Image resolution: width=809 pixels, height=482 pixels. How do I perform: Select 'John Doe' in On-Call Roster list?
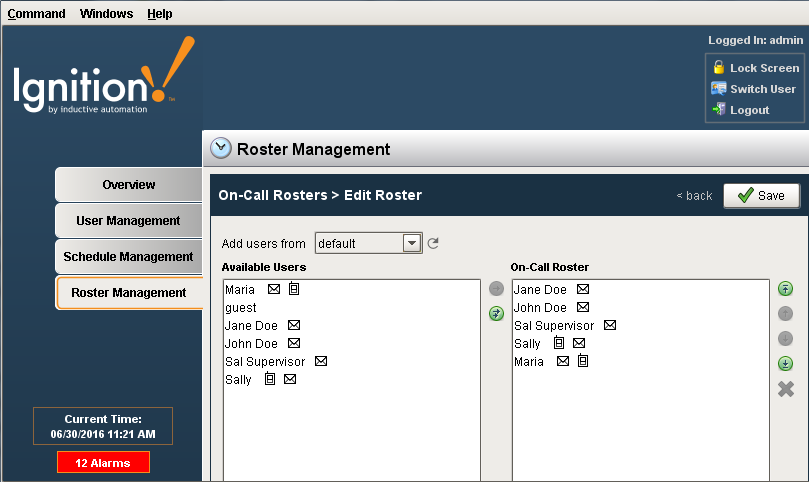coord(540,308)
